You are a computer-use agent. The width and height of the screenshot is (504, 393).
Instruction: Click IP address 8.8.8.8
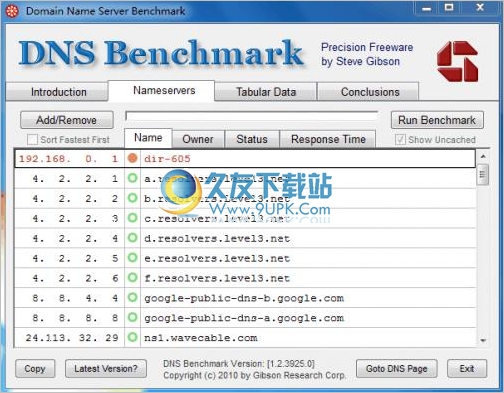point(75,317)
